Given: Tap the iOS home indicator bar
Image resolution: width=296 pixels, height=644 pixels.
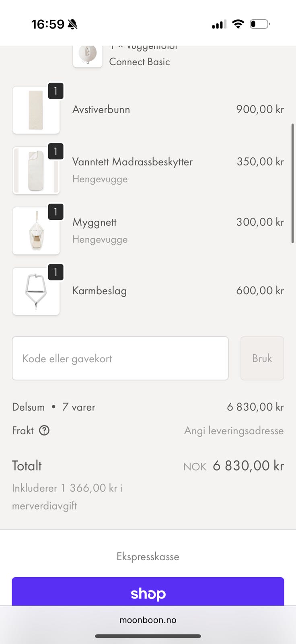Looking at the screenshot, I should (148, 636).
